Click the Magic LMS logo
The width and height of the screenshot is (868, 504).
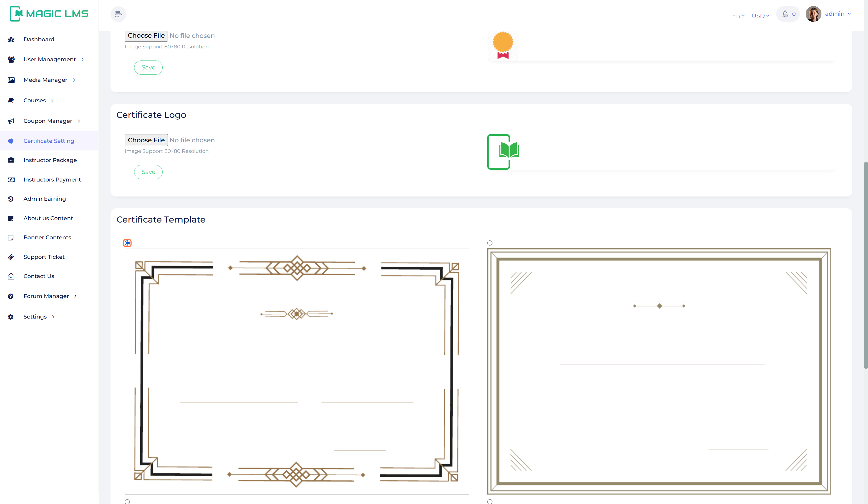point(49,14)
